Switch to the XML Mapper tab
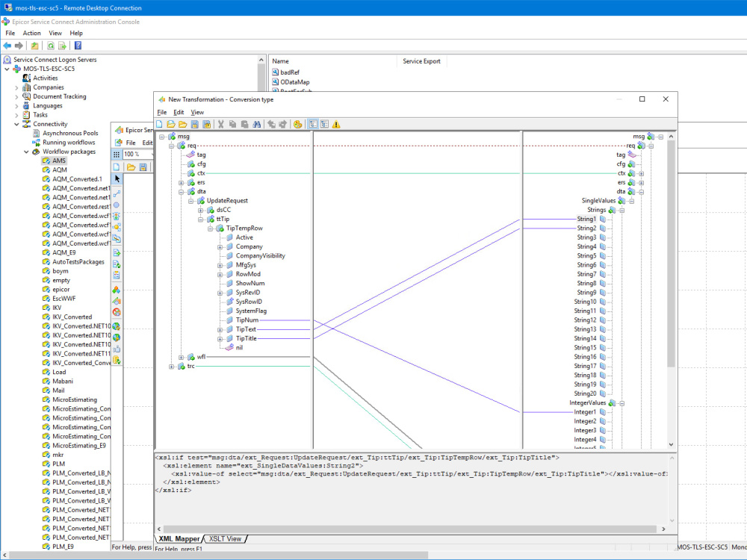The image size is (747, 560). click(179, 538)
